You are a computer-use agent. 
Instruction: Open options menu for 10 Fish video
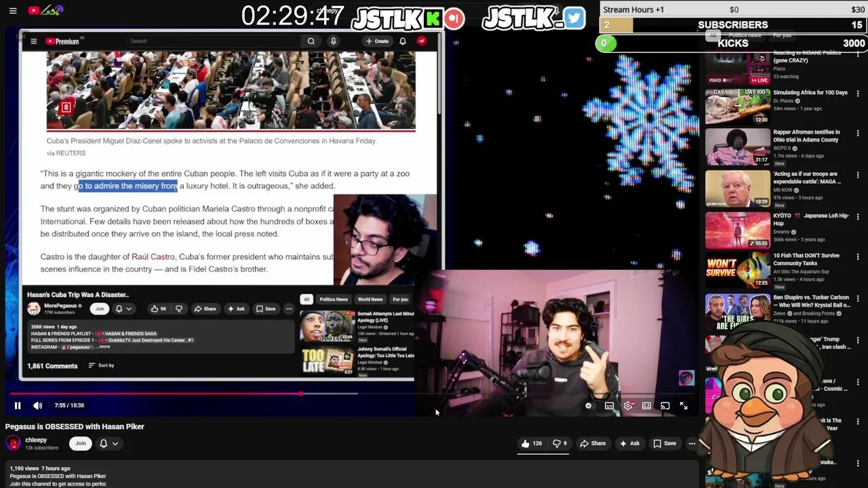(858, 258)
